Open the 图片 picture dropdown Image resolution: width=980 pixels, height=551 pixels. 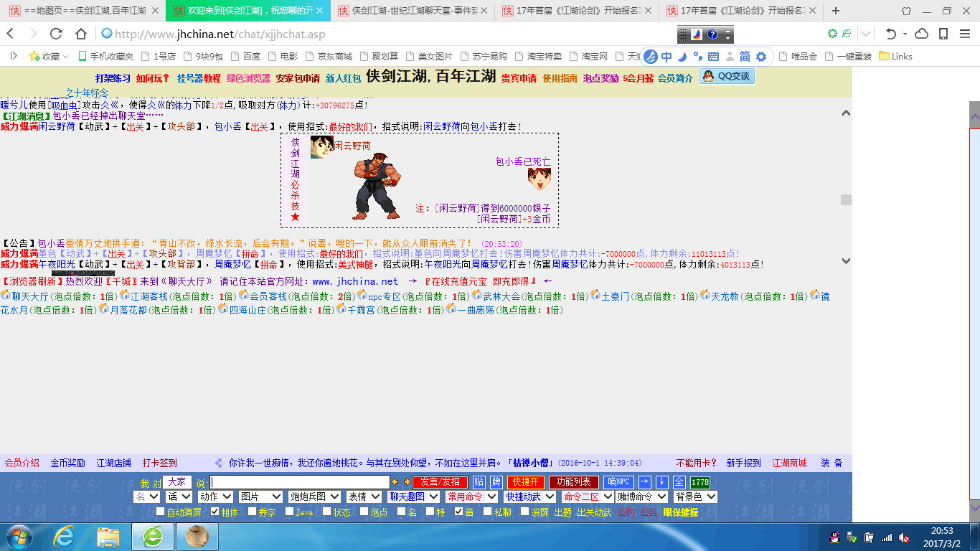260,496
